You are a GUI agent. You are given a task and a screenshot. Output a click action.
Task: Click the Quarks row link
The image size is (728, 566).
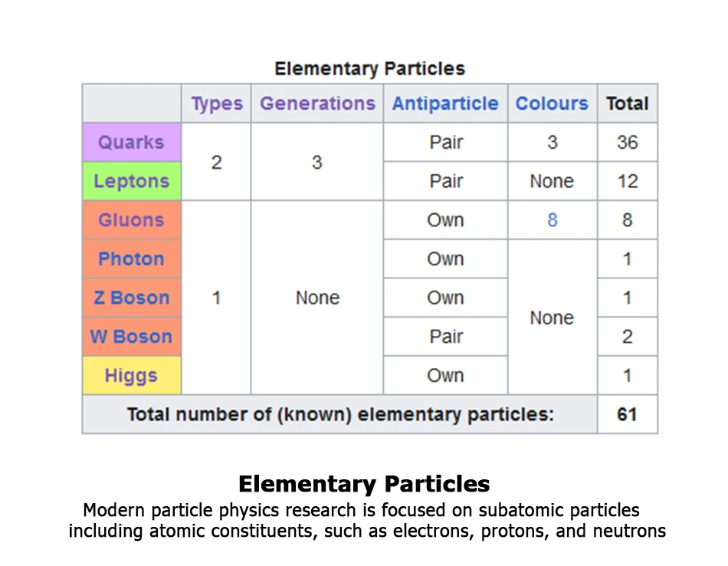tap(131, 143)
